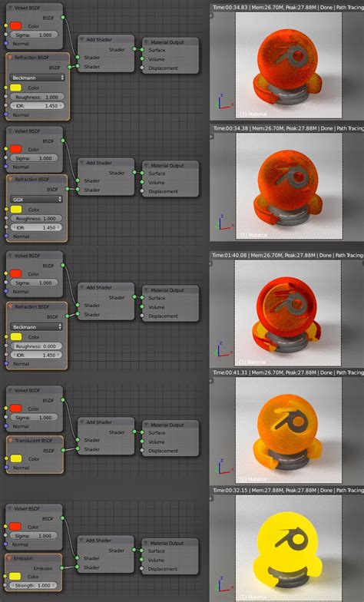The width and height of the screenshot is (364, 602).
Task: Select render preview with time 00:41.31
Action: [x=289, y=430]
